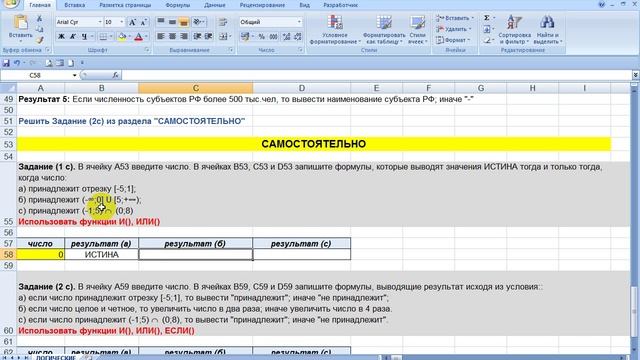The width and height of the screenshot is (640, 360).
Task: Open the Arial Cyr font name dropdown
Action: (100, 22)
